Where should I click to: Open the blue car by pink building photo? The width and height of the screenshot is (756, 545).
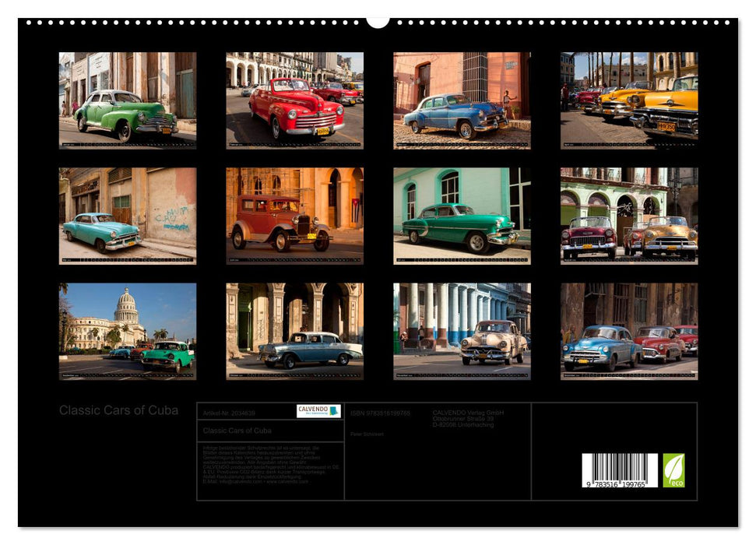pos(462,100)
